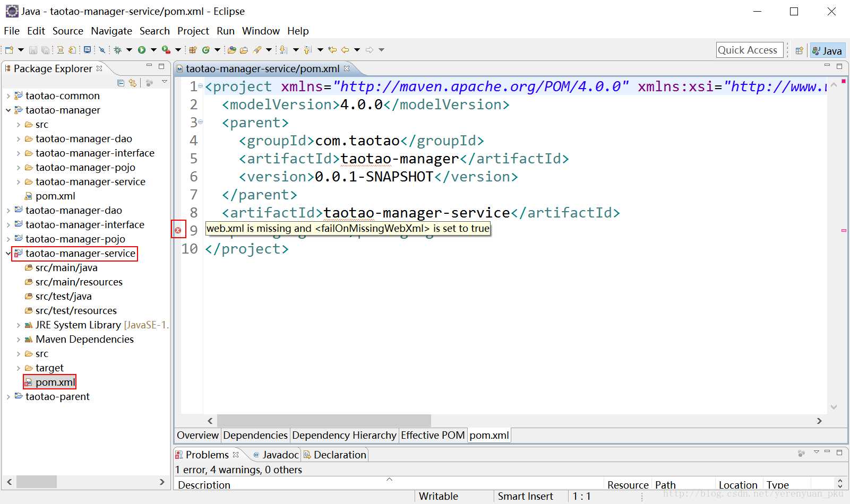The height and width of the screenshot is (504, 850).
Task: Open the Javadoc view tab
Action: click(276, 455)
